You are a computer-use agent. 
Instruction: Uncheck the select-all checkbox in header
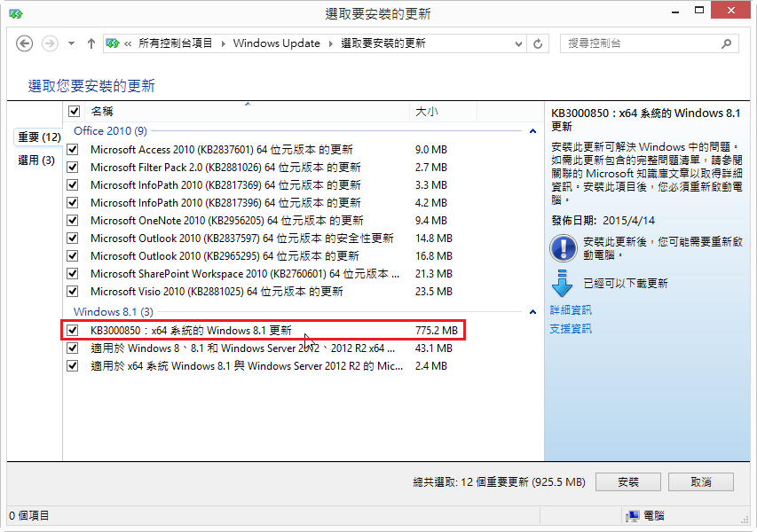coord(75,112)
